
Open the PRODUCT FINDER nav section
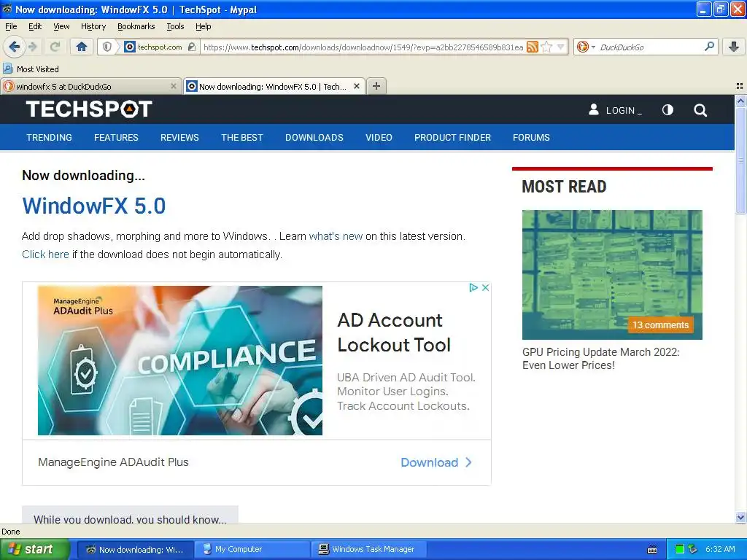tap(452, 138)
